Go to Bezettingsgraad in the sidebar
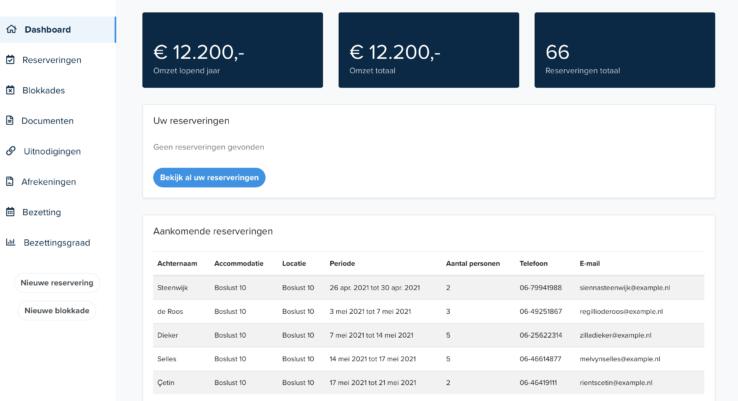Image resolution: width=738 pixels, height=401 pixels. (56, 243)
